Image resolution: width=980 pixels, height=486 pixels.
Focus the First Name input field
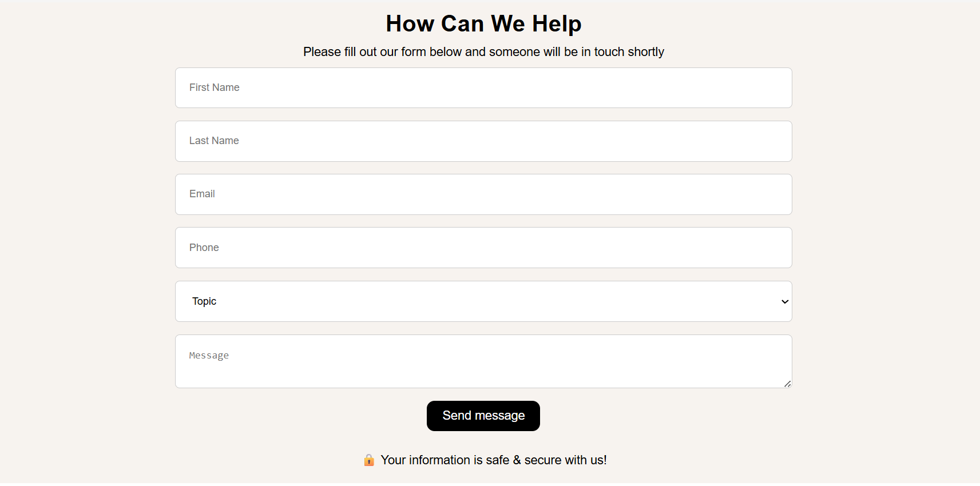point(483,88)
